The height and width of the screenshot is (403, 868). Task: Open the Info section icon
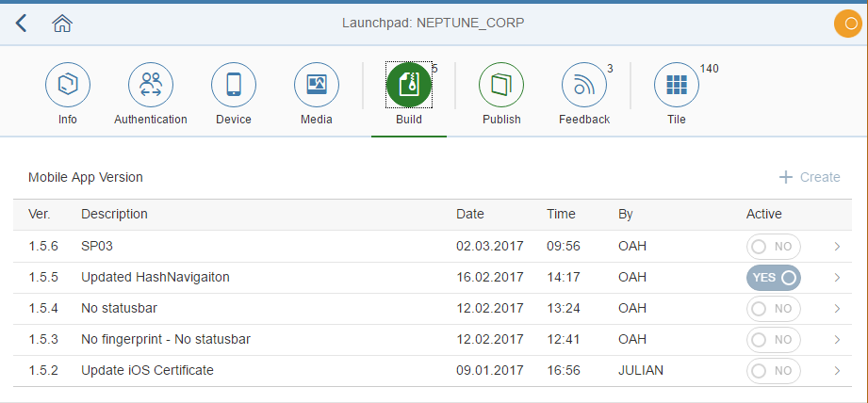(68, 86)
